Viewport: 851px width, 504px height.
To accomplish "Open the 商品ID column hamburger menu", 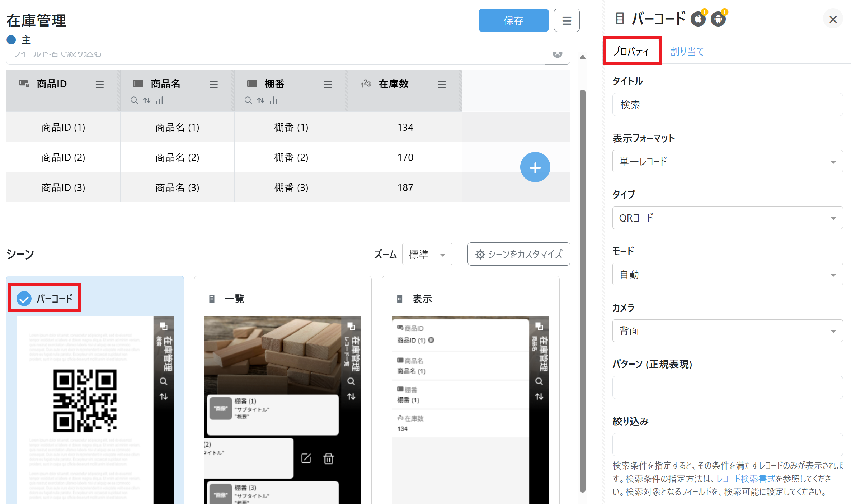I will 100,84.
